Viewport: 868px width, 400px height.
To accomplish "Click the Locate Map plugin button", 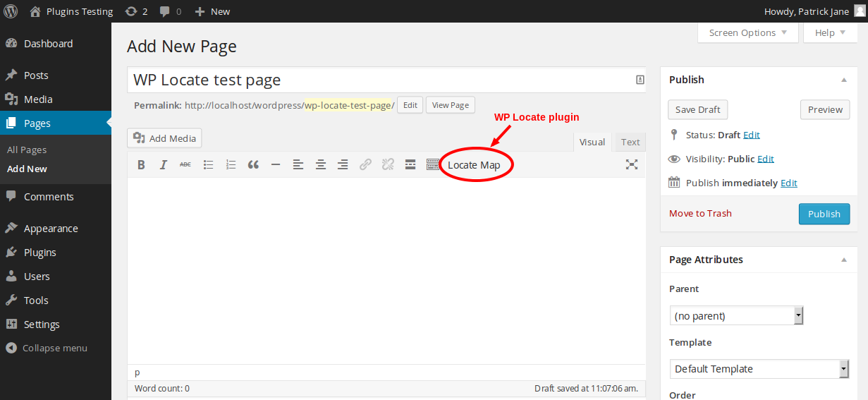I will tap(474, 165).
